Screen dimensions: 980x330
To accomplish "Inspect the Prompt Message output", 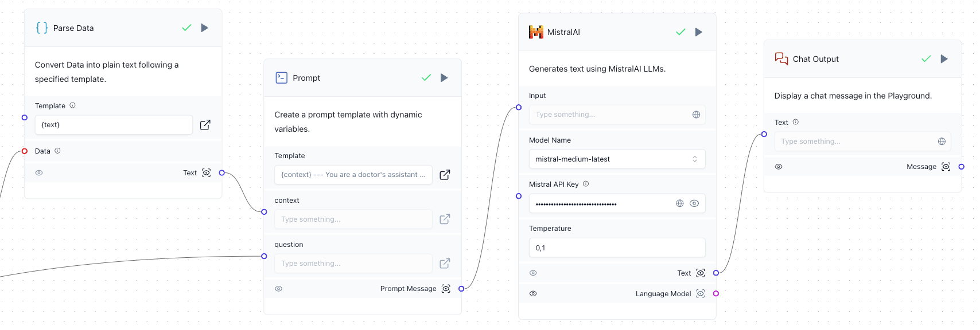I will 446,289.
